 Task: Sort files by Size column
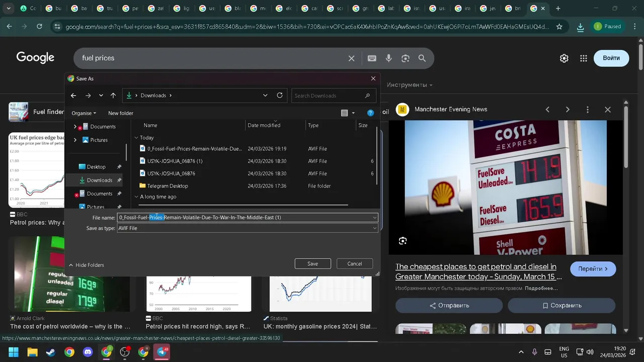click(363, 125)
